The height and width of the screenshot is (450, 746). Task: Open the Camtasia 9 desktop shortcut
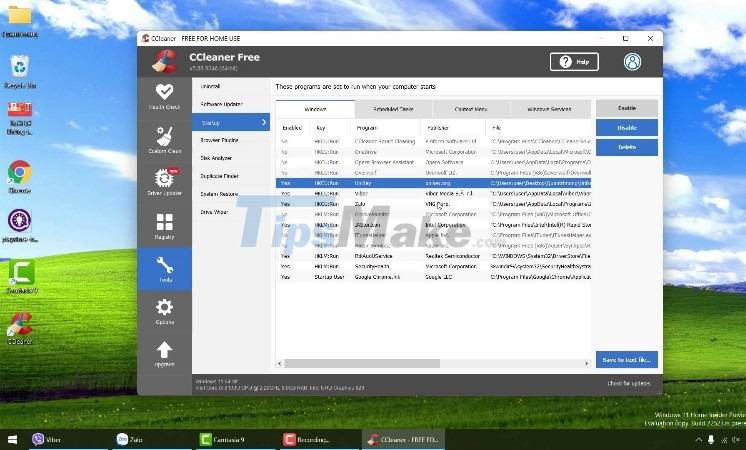coord(21,276)
